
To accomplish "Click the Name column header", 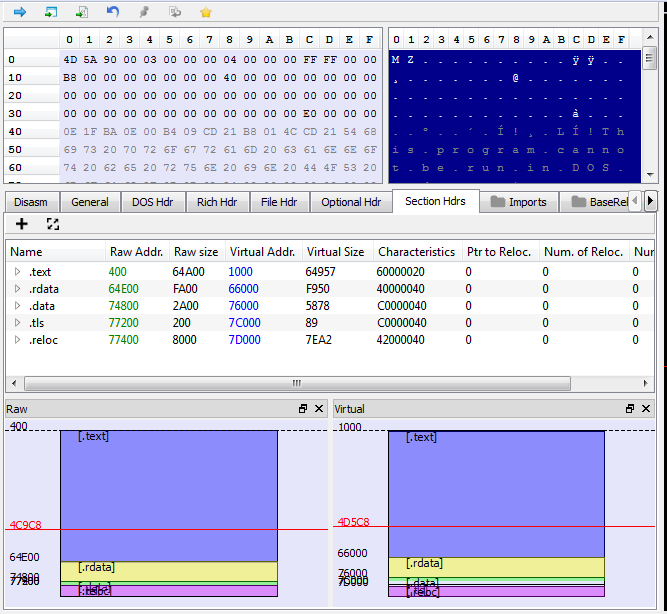I will (x=55, y=252).
